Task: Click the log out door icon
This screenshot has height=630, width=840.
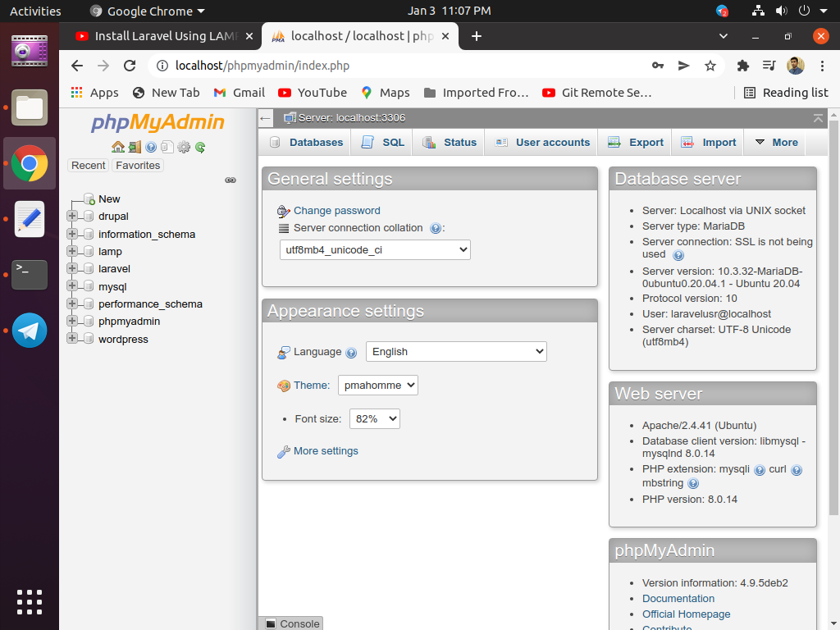Action: 135,147
